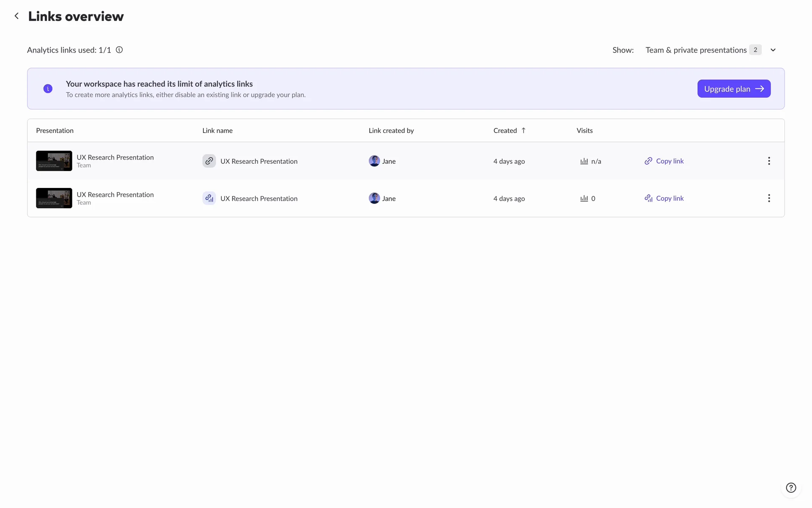Click the Upgrade plan button
This screenshot has width=812, height=508.
734,88
